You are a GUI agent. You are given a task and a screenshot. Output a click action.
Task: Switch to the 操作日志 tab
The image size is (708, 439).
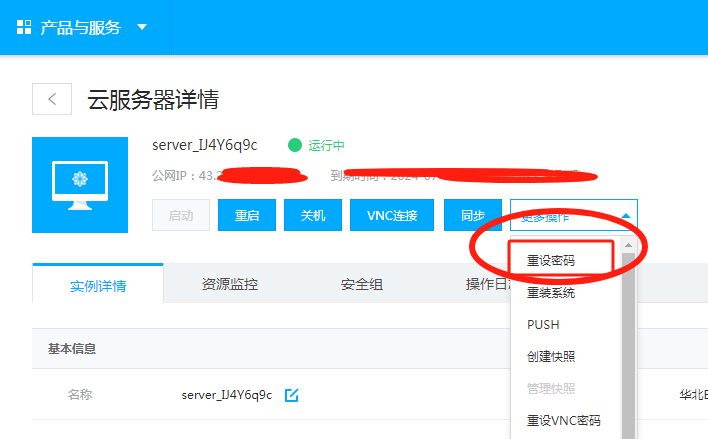[490, 284]
